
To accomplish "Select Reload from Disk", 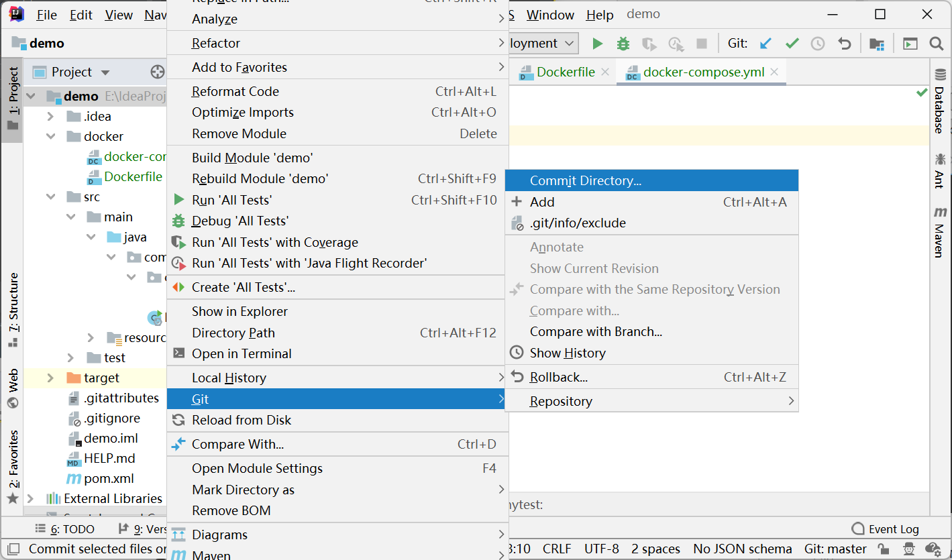I will pyautogui.click(x=337, y=420).
